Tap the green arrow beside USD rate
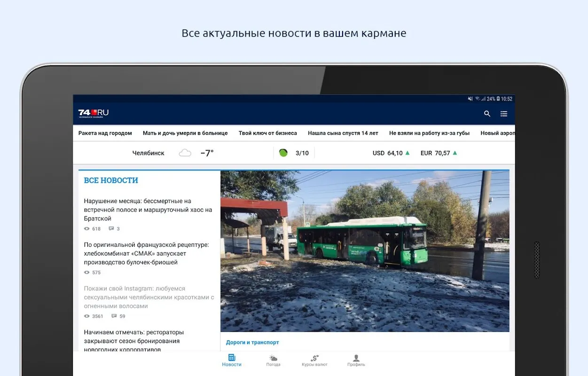 click(x=408, y=153)
